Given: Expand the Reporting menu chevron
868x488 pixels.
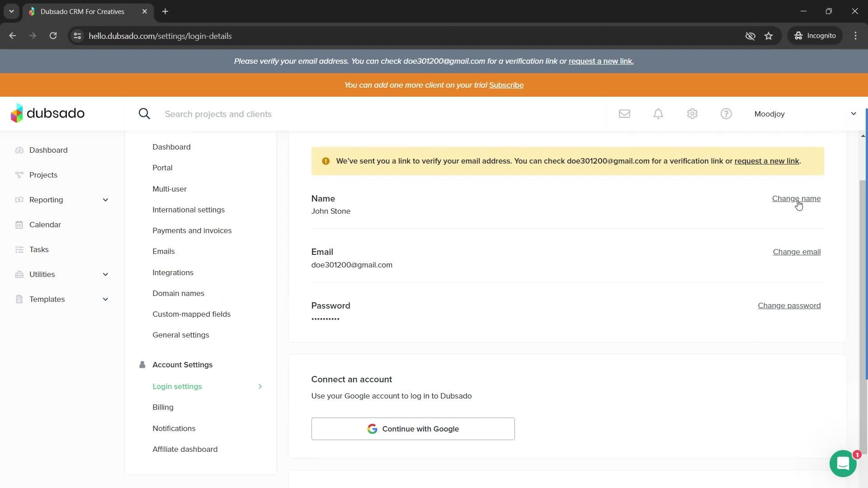Looking at the screenshot, I should (105, 200).
